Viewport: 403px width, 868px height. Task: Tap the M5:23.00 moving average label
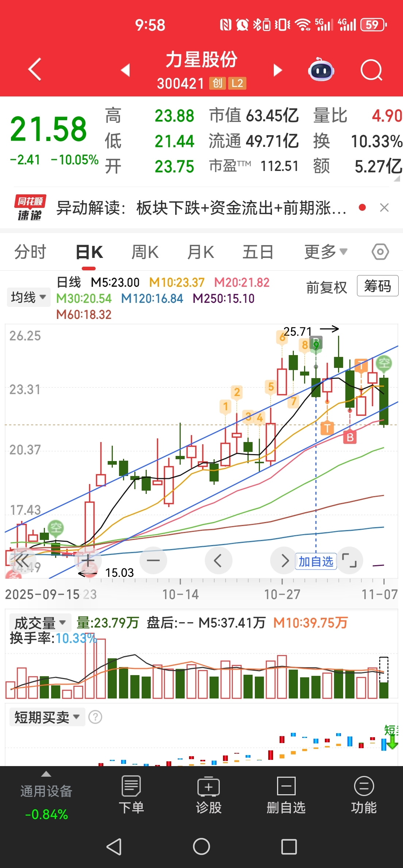[x=115, y=282]
